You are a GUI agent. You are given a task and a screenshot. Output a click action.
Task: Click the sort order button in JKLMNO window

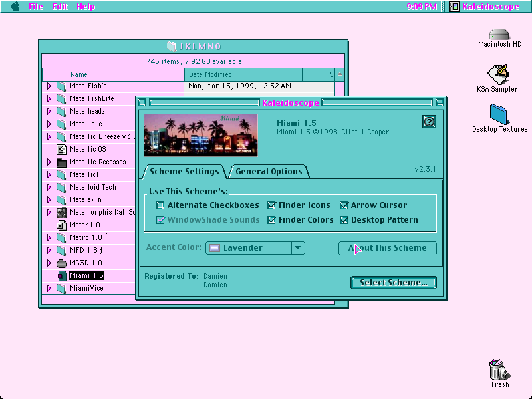(x=340, y=74)
